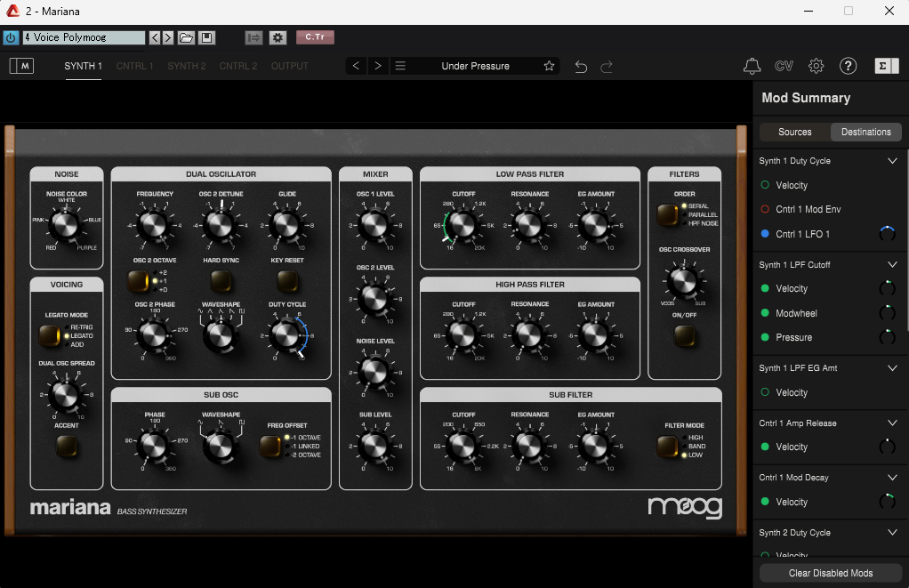Toggle the Mod Summary sigma panel
The width and height of the screenshot is (909, 588).
887,66
